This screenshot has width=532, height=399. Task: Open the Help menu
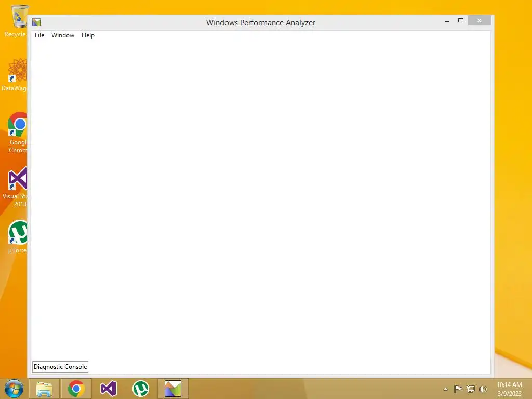pyautogui.click(x=88, y=35)
